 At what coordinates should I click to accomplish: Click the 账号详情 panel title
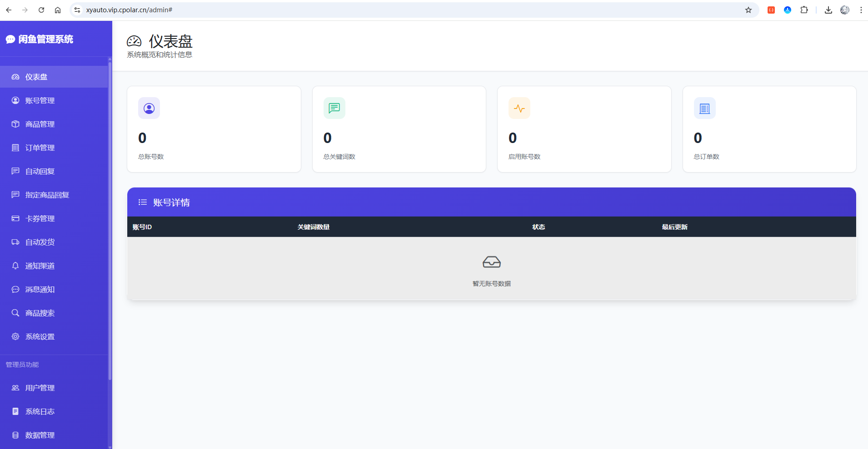coord(171,202)
